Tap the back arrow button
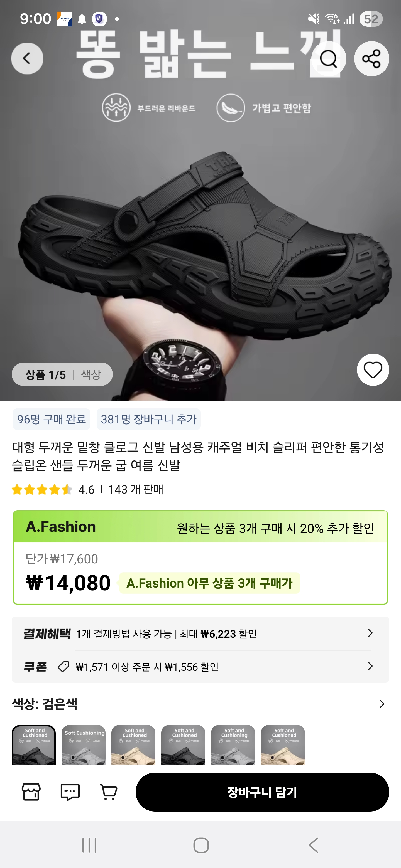Viewport: 401px width, 868px height. tap(27, 59)
